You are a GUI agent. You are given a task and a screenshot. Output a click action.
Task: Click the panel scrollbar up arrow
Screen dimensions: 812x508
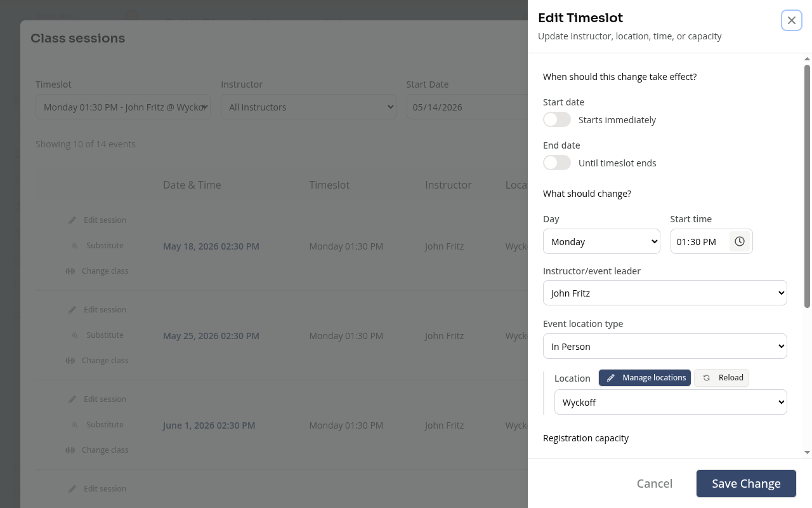[x=807, y=58]
